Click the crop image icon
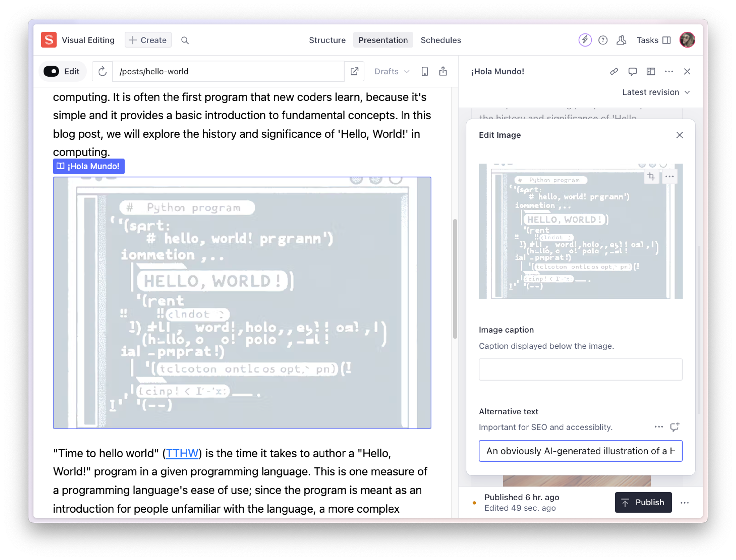The height and width of the screenshot is (560, 736). pyautogui.click(x=651, y=177)
